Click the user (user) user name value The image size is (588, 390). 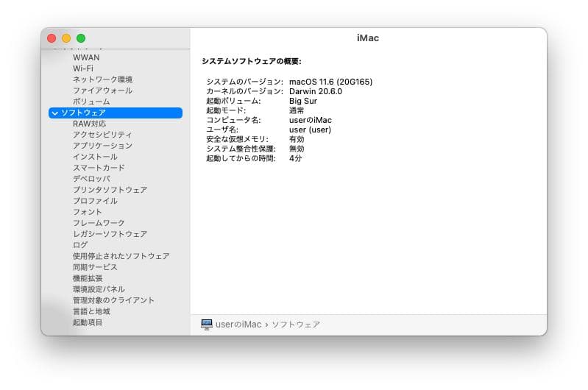tap(310, 130)
